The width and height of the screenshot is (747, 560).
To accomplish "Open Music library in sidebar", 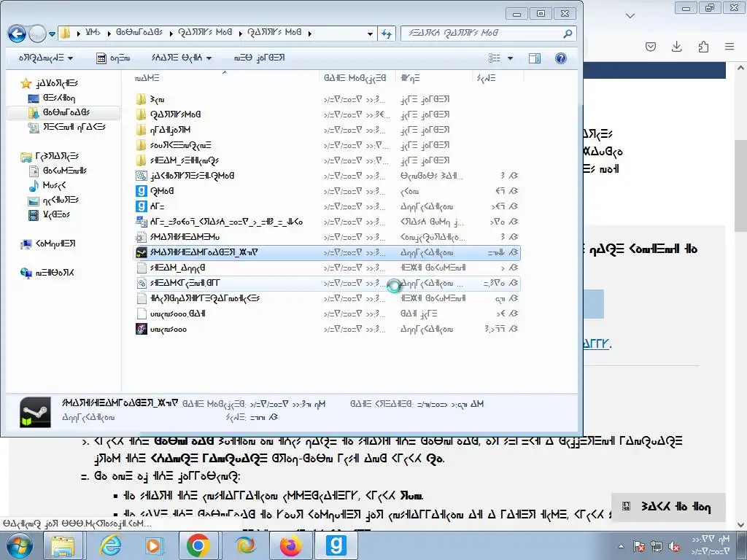I will [x=47, y=185].
